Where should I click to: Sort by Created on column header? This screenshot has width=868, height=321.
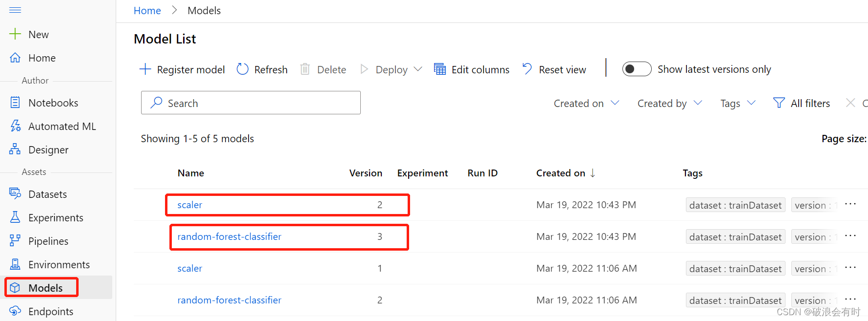[566, 173]
